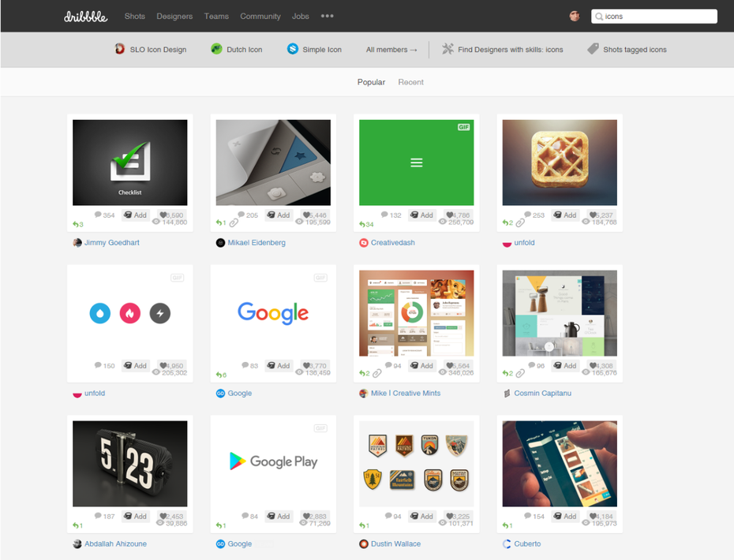The image size is (734, 560).
Task: Open comments on the Checklist shot (354)
Action: (104, 215)
